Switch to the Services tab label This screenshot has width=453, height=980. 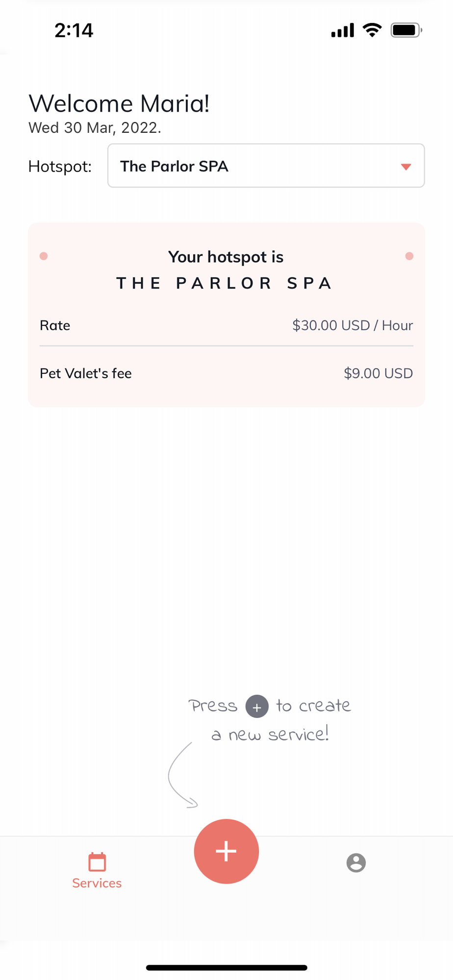97,883
